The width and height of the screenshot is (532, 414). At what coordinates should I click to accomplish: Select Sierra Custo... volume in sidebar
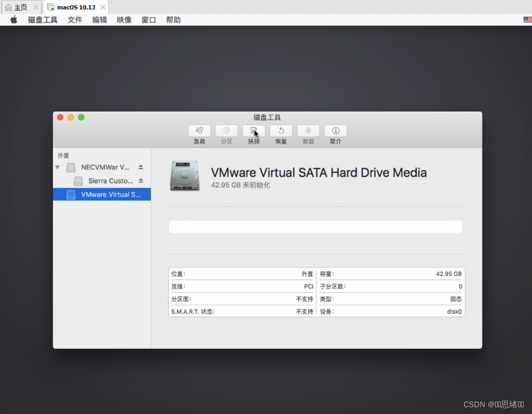102,181
